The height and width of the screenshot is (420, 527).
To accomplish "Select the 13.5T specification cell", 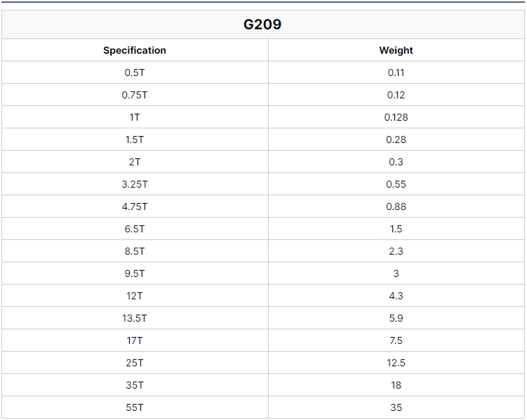I will tap(135, 318).
